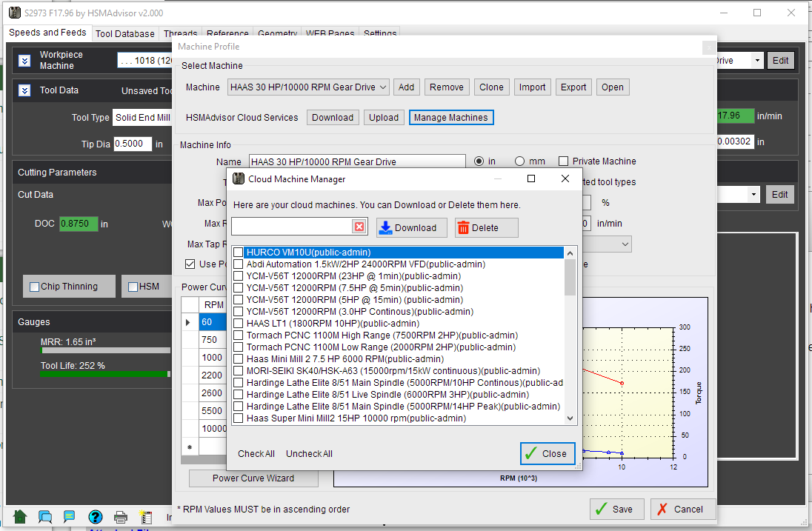This screenshot has width=812, height=531.
Task: Switch to the Tool Database tab
Action: (x=125, y=33)
